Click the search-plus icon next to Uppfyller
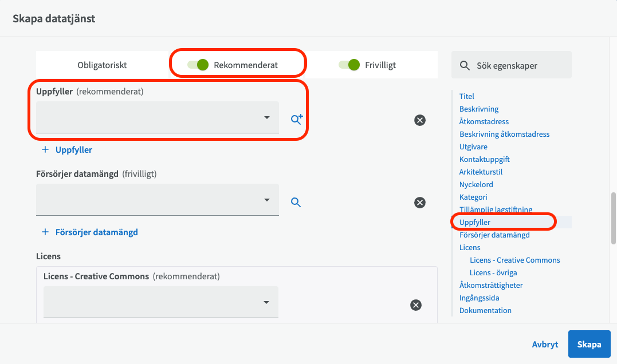The height and width of the screenshot is (364, 617). pyautogui.click(x=296, y=119)
